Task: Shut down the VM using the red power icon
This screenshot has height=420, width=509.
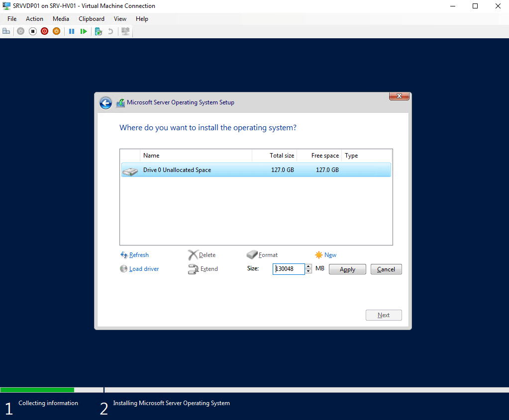Action: (45, 31)
